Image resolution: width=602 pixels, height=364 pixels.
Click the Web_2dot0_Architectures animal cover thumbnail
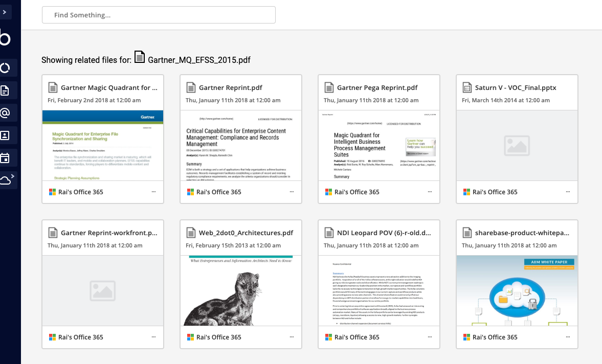click(241, 291)
